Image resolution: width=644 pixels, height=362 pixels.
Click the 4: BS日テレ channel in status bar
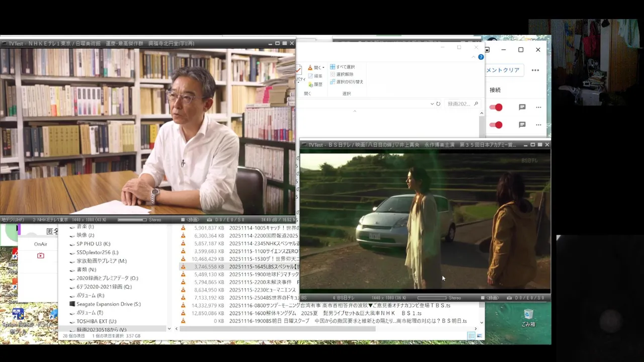pyautogui.click(x=344, y=298)
